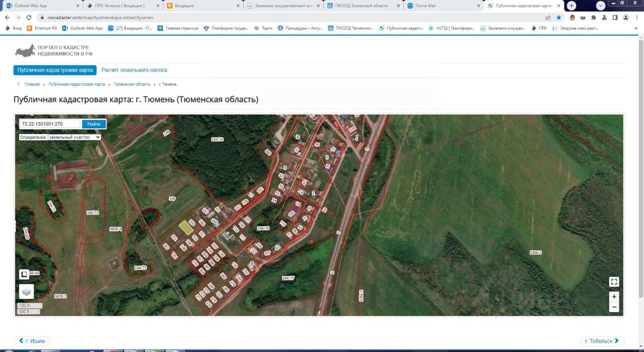
Task: Go forward in browser history
Action: [x=18, y=17]
